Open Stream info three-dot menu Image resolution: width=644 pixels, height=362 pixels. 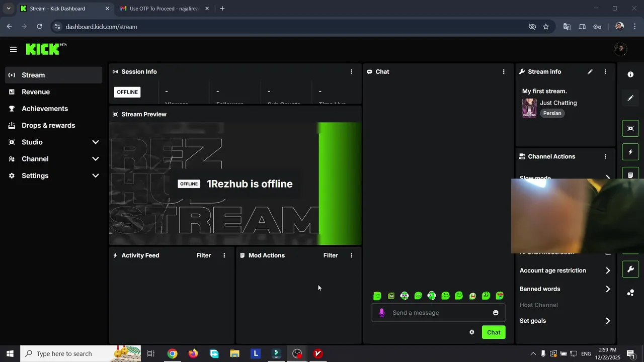[605, 72]
